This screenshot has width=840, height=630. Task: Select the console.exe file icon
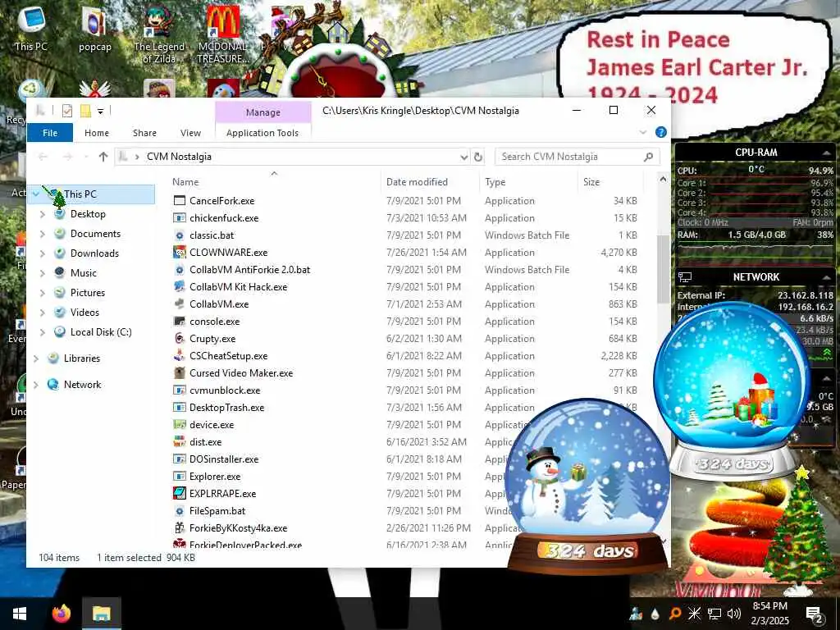pyautogui.click(x=180, y=322)
